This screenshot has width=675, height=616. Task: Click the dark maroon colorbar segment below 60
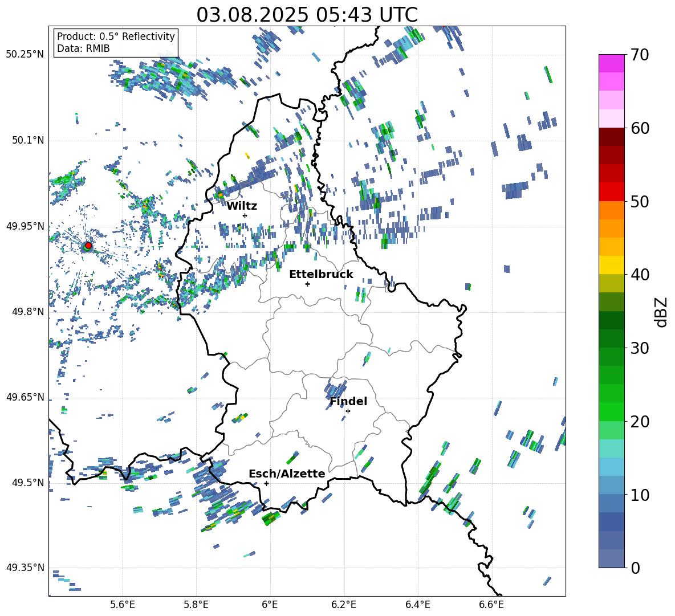click(x=611, y=136)
